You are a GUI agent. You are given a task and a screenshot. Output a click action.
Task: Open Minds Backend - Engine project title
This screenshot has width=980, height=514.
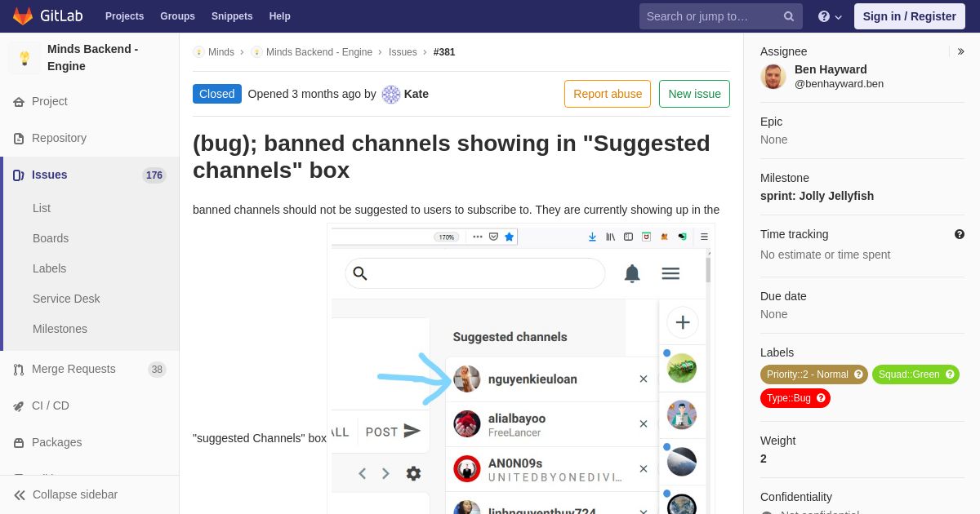(92, 58)
